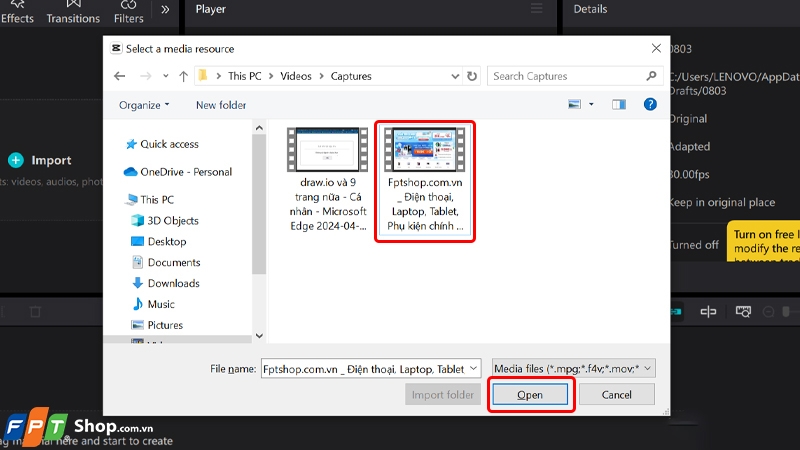Expand the File name dropdown arrow

tap(473, 368)
